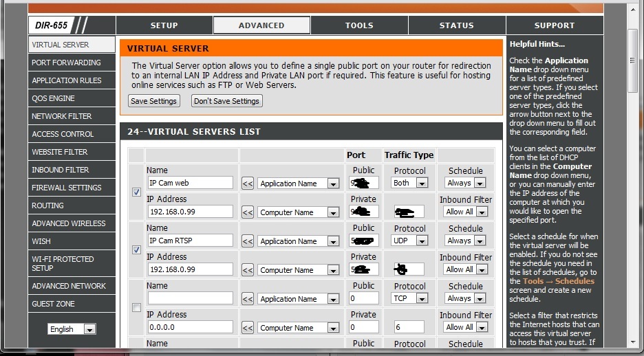Click the Name field containing IP Cam RTSP
This screenshot has width=644, height=356.
click(x=190, y=241)
